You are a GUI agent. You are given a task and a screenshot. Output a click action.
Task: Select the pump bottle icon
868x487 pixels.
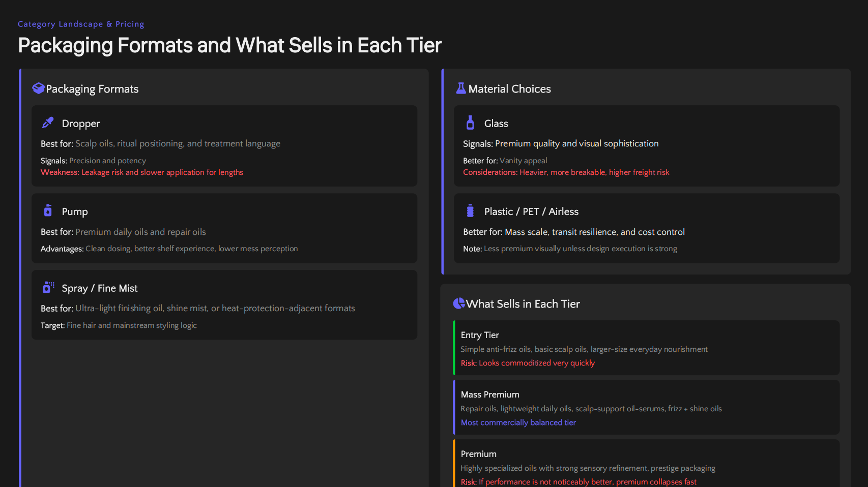click(47, 210)
